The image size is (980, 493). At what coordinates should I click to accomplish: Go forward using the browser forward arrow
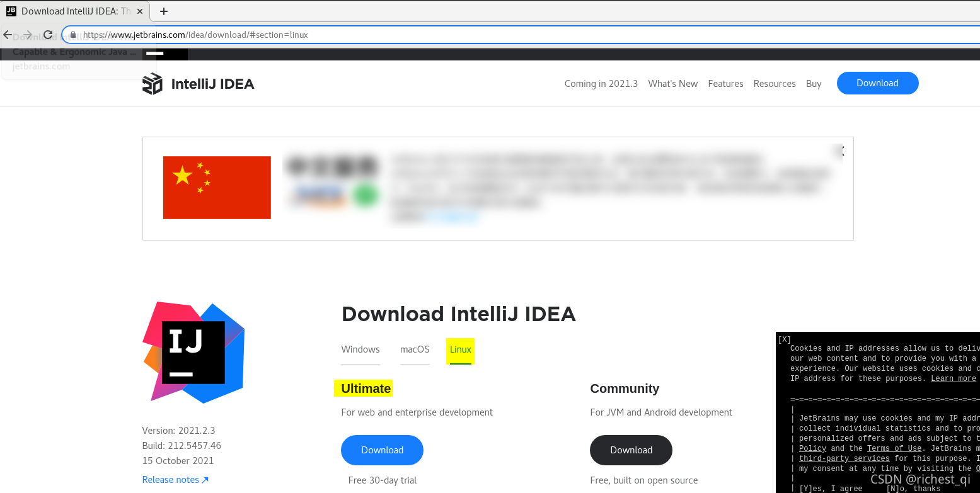(x=28, y=35)
